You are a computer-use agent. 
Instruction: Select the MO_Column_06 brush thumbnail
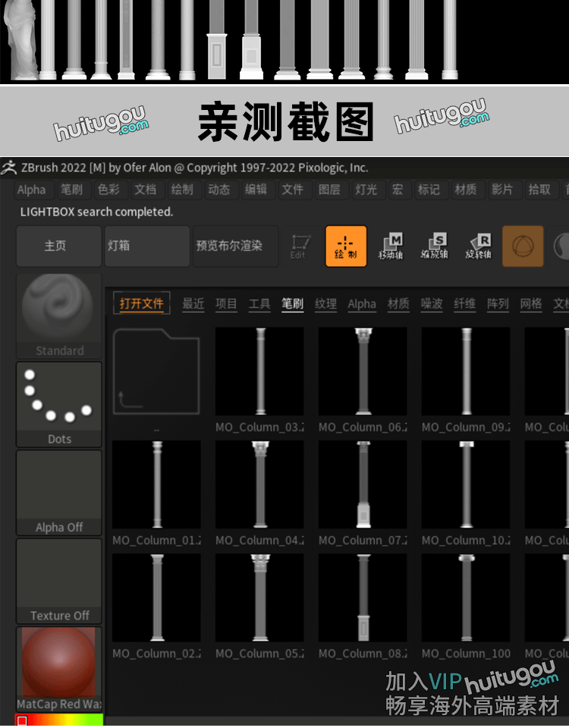363,372
